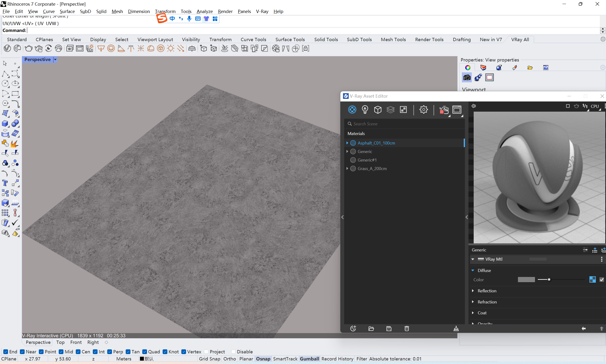Show the V-Ray frame buffer window

tap(457, 110)
